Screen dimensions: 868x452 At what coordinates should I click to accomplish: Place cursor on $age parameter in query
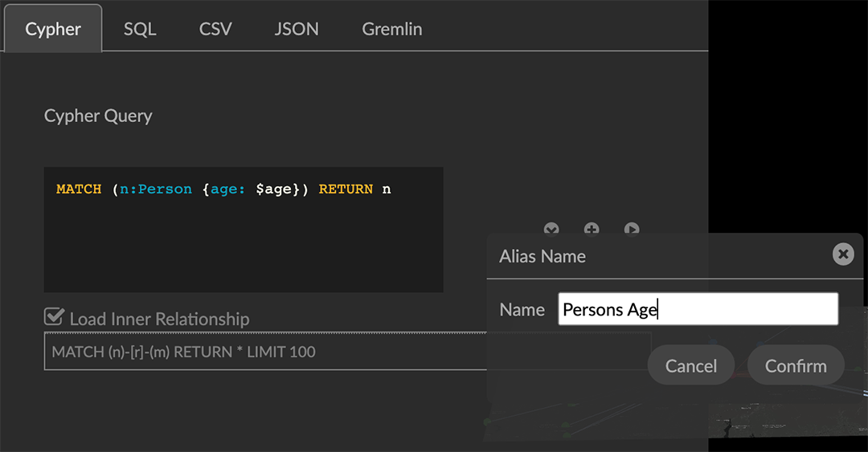(x=273, y=189)
